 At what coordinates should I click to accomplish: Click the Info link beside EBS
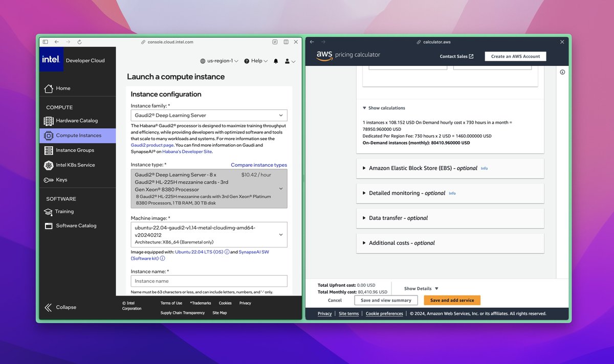pos(484,168)
